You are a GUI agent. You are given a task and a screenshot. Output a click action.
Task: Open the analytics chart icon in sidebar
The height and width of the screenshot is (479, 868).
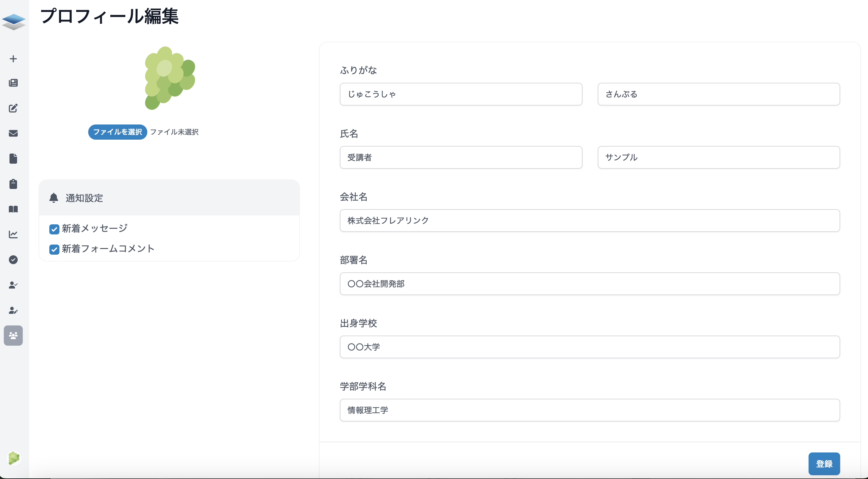point(13,234)
